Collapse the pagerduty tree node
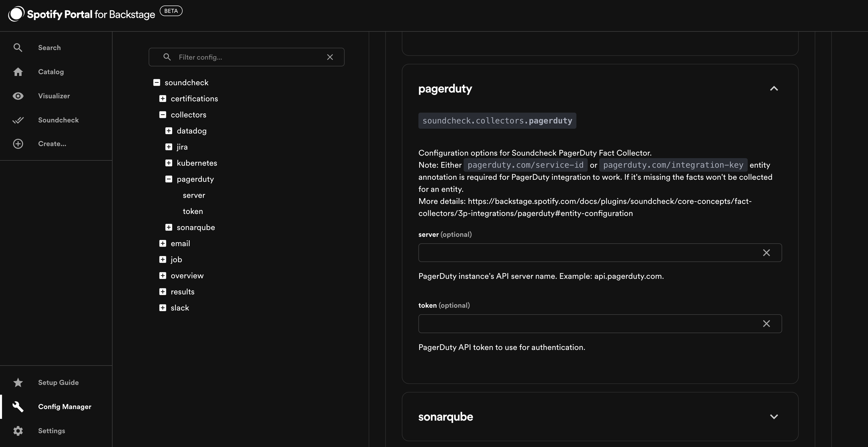Image resolution: width=868 pixels, height=447 pixels. coord(169,179)
